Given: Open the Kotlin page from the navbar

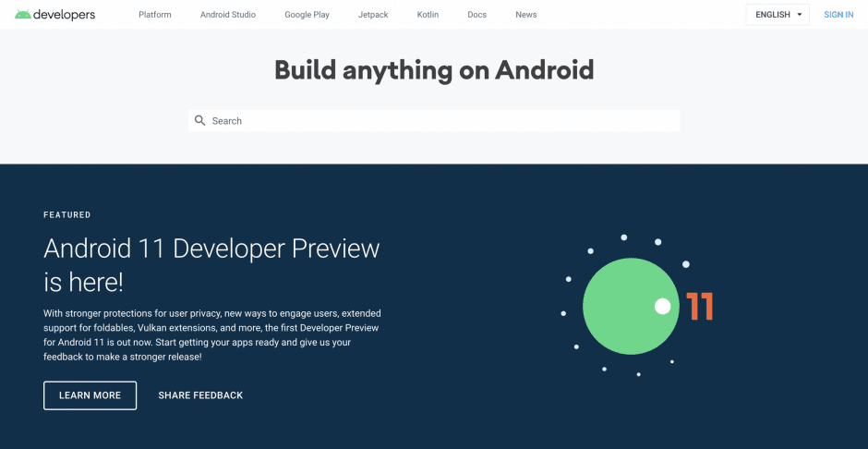Looking at the screenshot, I should coord(428,15).
